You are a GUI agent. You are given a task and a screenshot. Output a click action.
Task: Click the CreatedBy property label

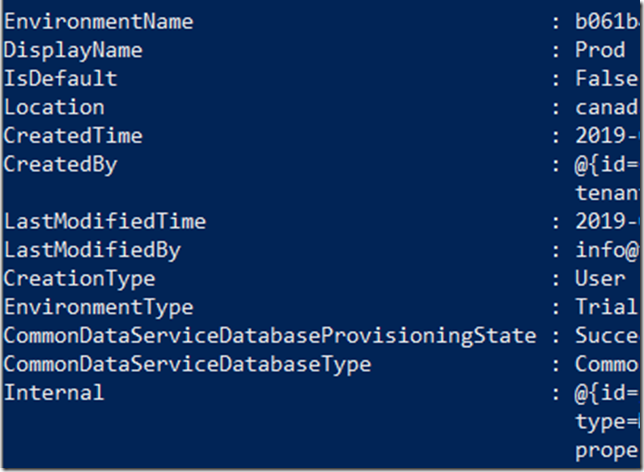[x=60, y=165]
